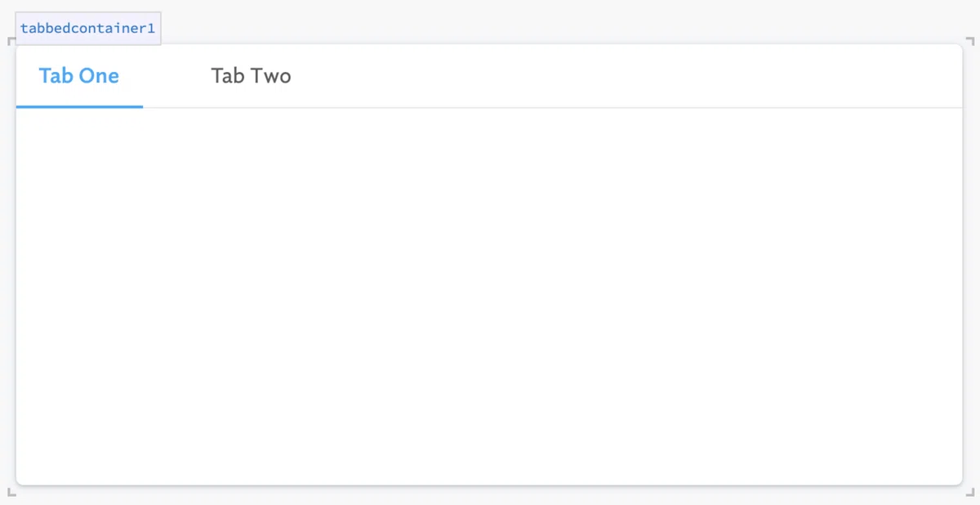This screenshot has width=980, height=505.
Task: Select the Tab One tab
Action: (x=79, y=76)
